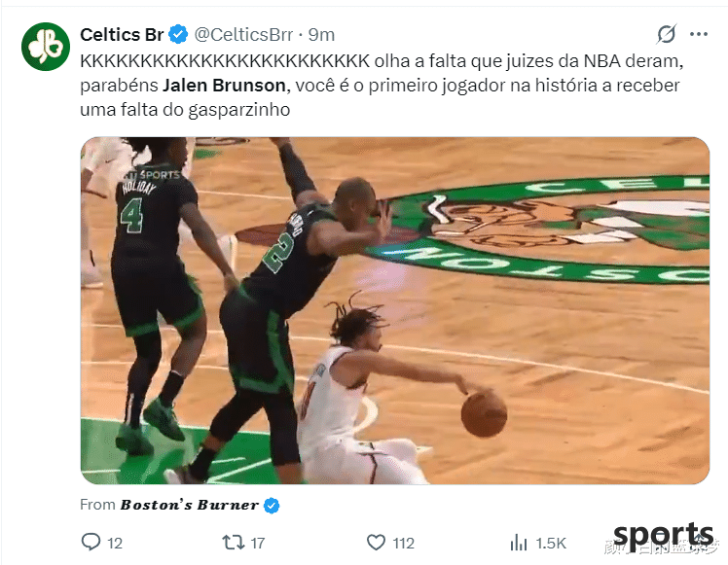
Task: View post analytics bar-chart icon
Action: [519, 543]
